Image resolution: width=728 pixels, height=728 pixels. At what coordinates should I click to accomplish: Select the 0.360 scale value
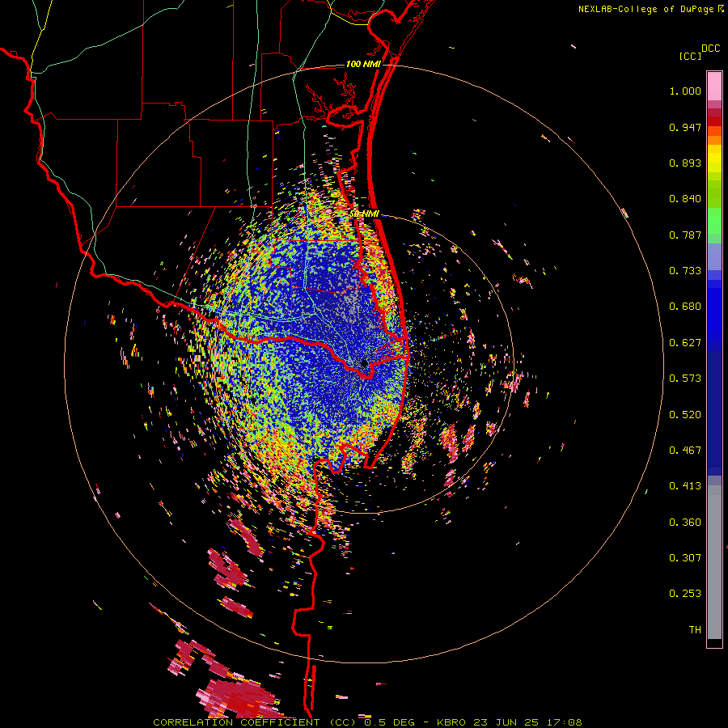pos(685,523)
